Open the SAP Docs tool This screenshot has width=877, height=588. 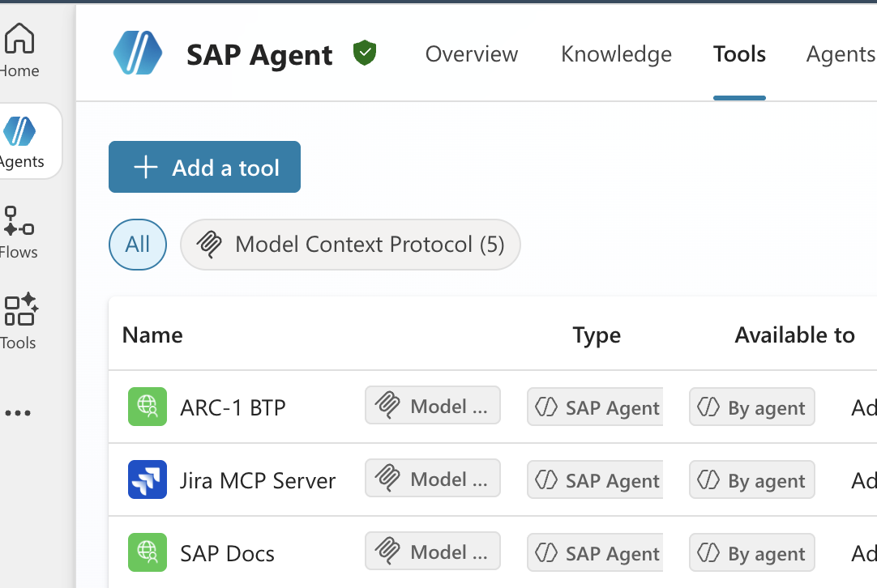[227, 553]
